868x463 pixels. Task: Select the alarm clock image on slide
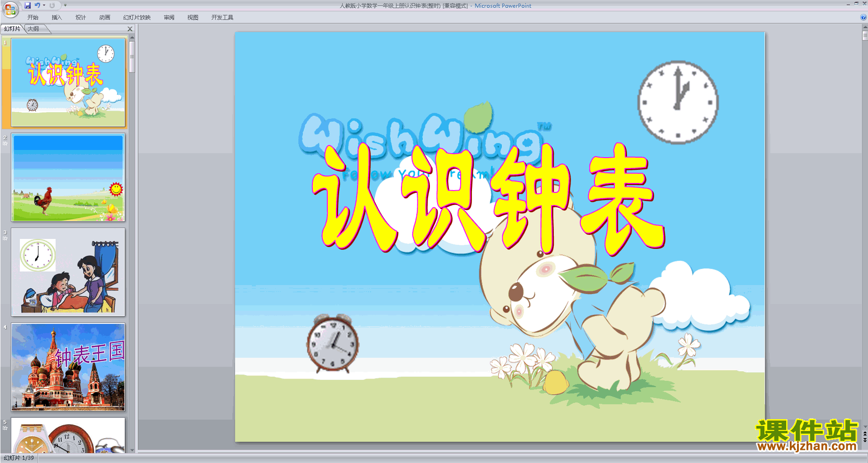point(333,344)
